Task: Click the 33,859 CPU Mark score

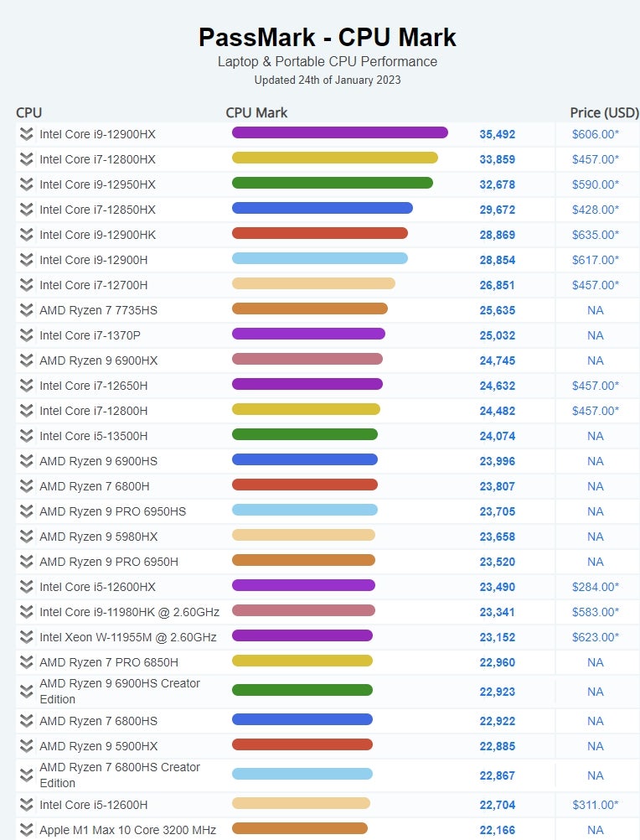Action: click(x=497, y=159)
